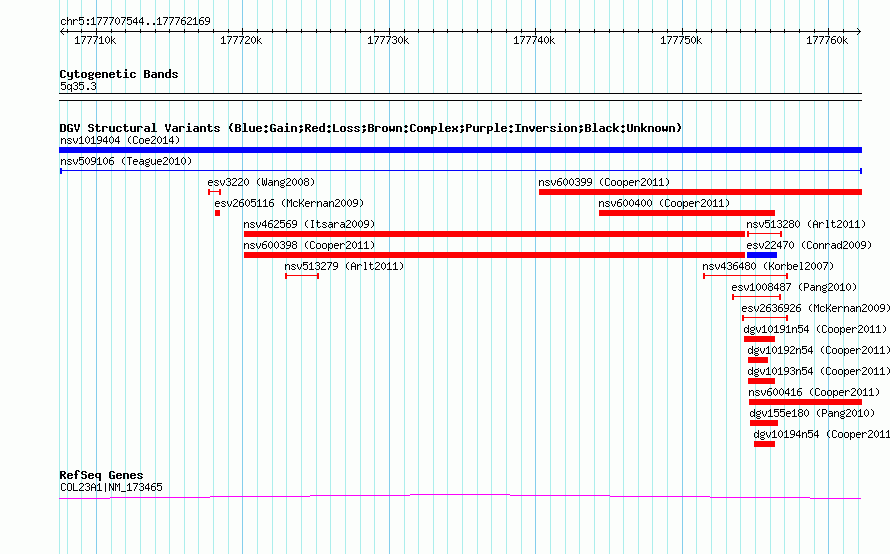890x554 pixels.
Task: Open the nsv600400 (Cooper2011) label
Action: [664, 203]
